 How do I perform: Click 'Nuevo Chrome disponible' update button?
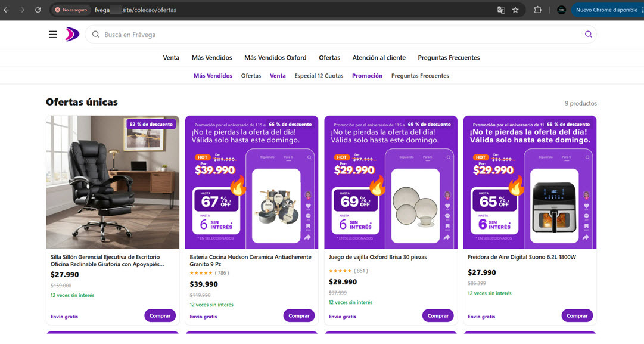coord(606,10)
